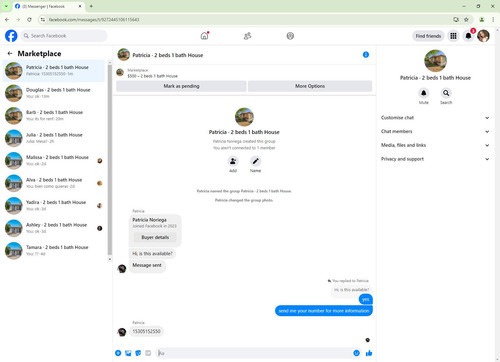Click the blue "yes" reply bubble
This screenshot has width=500, height=362.
(x=366, y=299)
